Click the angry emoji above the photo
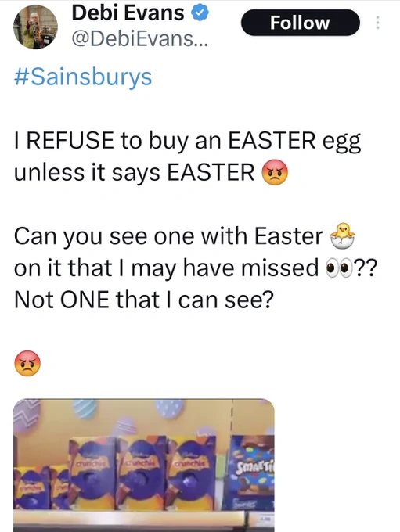This screenshot has width=400, height=532. point(27,363)
